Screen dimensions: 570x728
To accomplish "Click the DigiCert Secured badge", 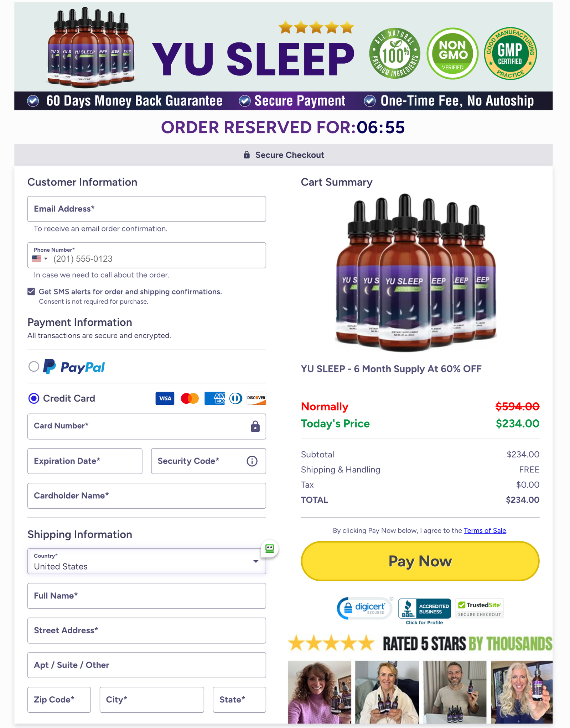I will click(364, 608).
